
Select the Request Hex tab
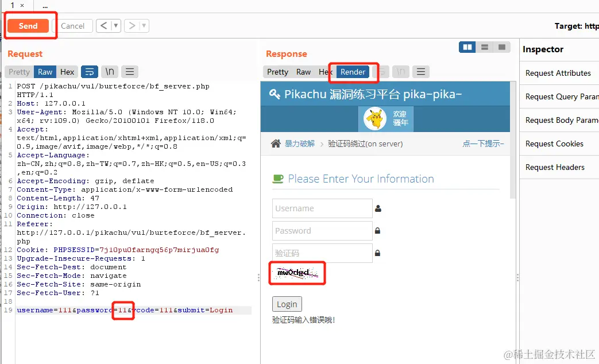[x=67, y=72]
